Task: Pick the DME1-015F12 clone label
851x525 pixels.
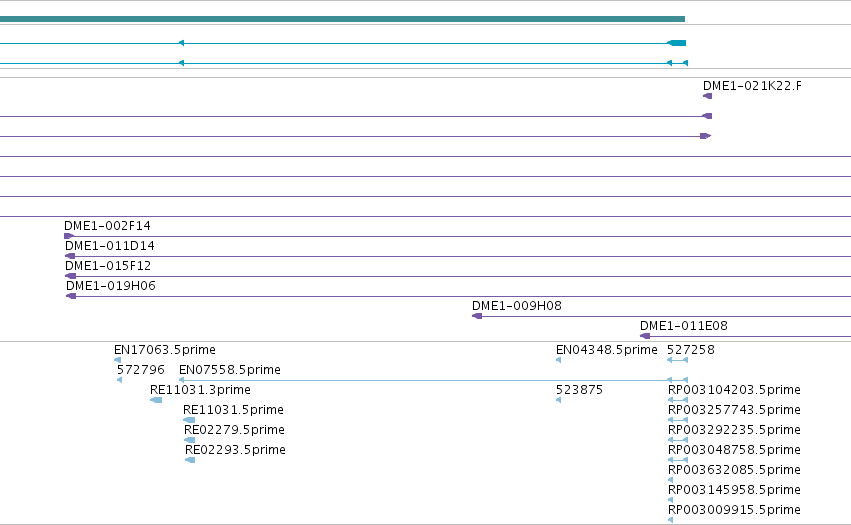Action: [x=108, y=266]
